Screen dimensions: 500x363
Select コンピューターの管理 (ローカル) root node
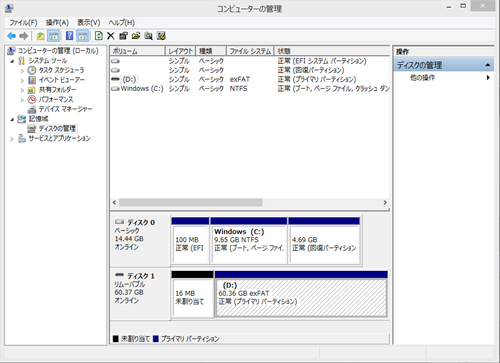[58, 51]
